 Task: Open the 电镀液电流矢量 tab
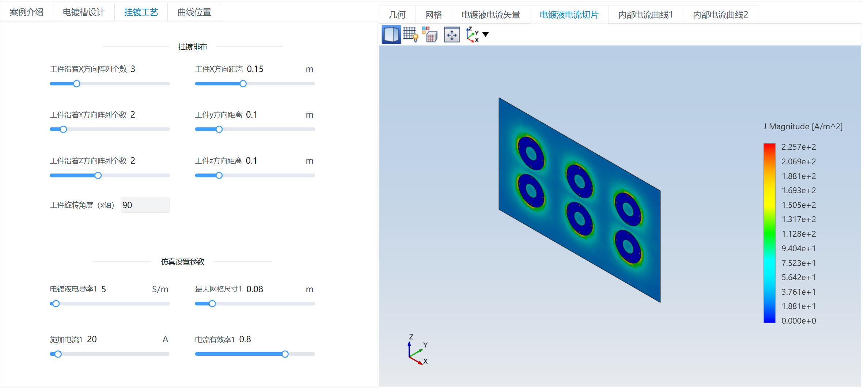(491, 15)
